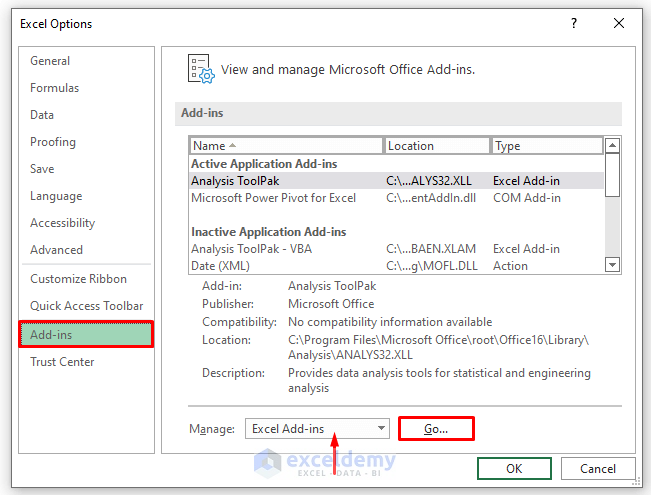Click the add-ins list scrollbar thumb

612,175
